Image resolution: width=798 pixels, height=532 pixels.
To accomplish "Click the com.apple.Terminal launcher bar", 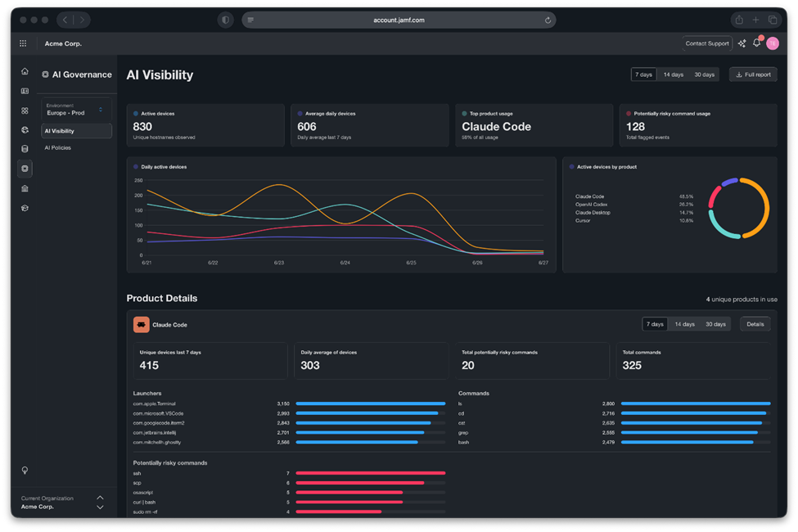I will pyautogui.click(x=371, y=404).
